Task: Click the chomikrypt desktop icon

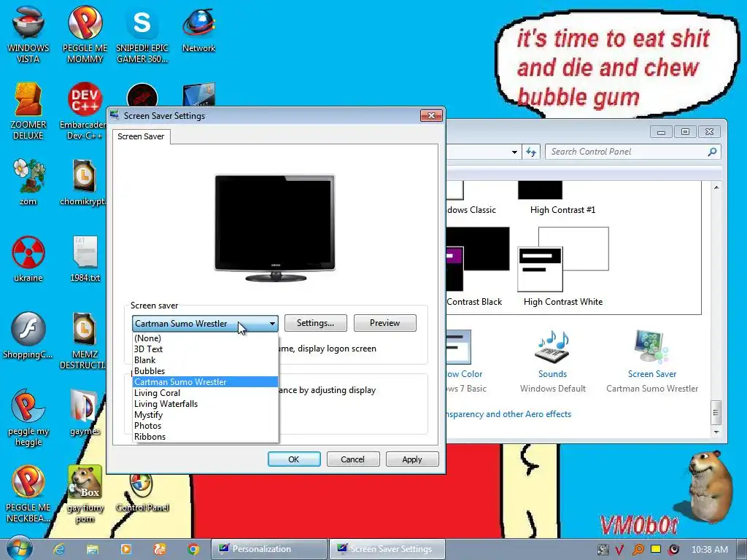Action: (x=84, y=182)
